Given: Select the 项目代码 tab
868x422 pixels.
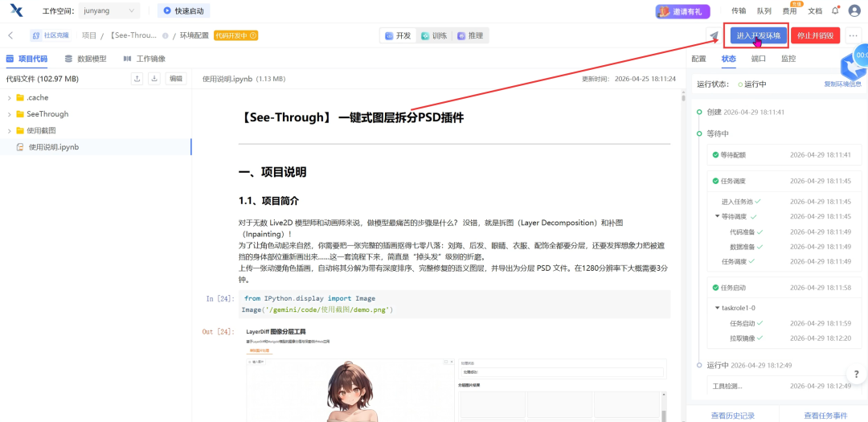Looking at the screenshot, I should [27, 59].
